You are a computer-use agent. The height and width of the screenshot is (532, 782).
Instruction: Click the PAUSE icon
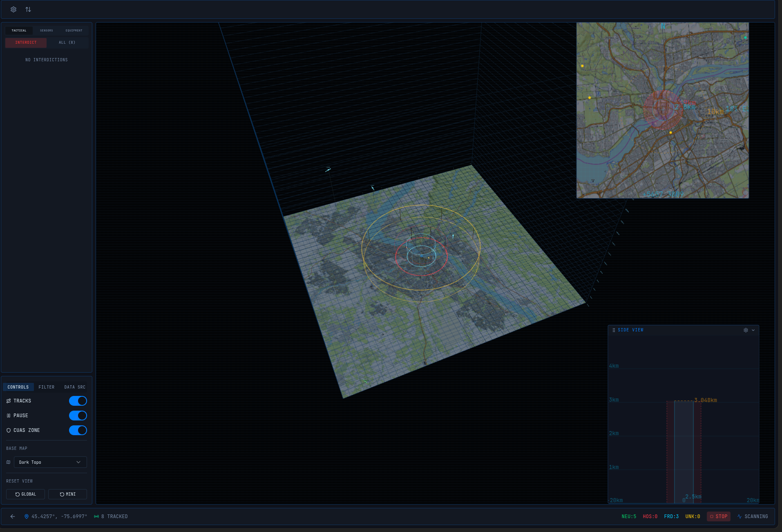9,416
